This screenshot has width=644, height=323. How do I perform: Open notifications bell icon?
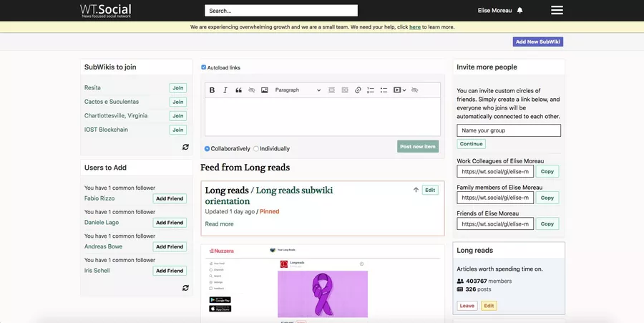coord(520,10)
